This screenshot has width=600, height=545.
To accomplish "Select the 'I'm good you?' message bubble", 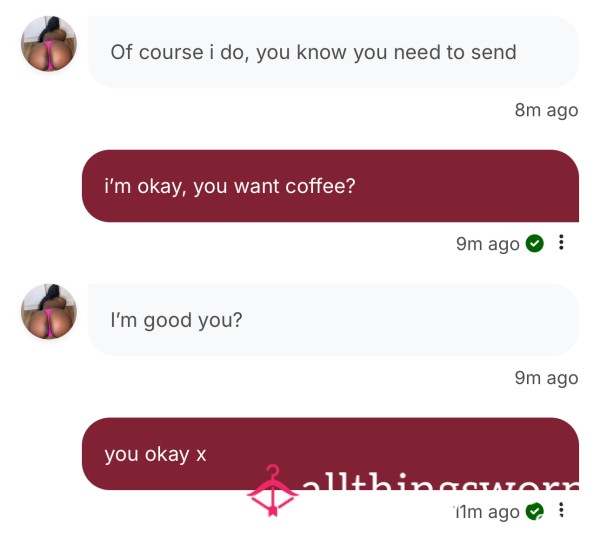I will click(x=333, y=320).
